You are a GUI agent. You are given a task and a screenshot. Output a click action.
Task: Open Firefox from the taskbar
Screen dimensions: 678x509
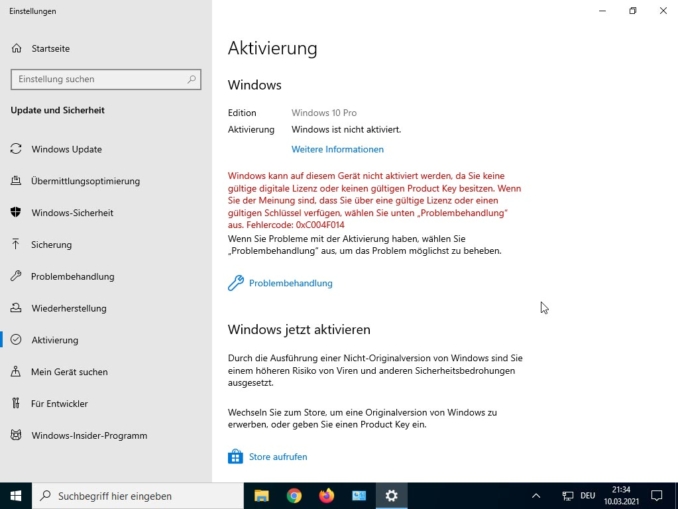point(326,495)
